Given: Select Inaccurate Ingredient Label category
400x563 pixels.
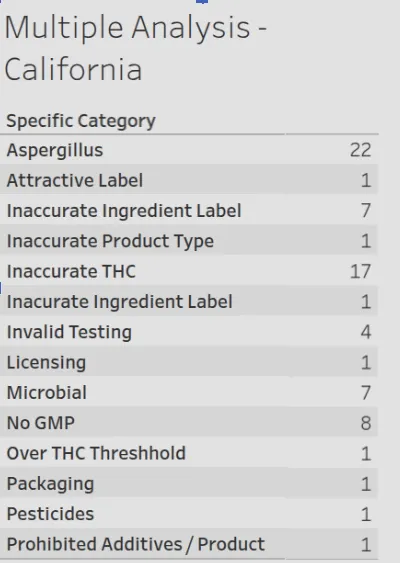Looking at the screenshot, I should click(x=189, y=210).
